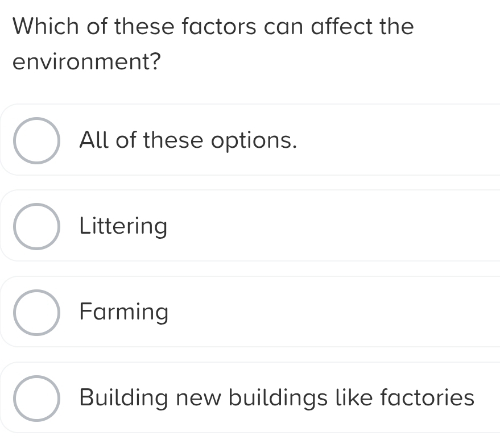This screenshot has height=448, width=500.
Task: Click 'Building new buildings like factories' text
Action: [x=277, y=397]
